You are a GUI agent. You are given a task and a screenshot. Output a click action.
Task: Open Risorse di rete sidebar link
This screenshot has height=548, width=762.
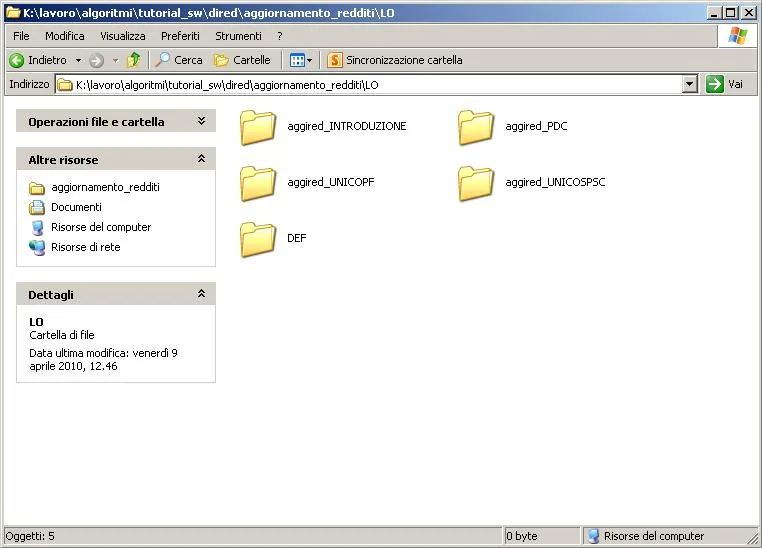pyautogui.click(x=74, y=247)
